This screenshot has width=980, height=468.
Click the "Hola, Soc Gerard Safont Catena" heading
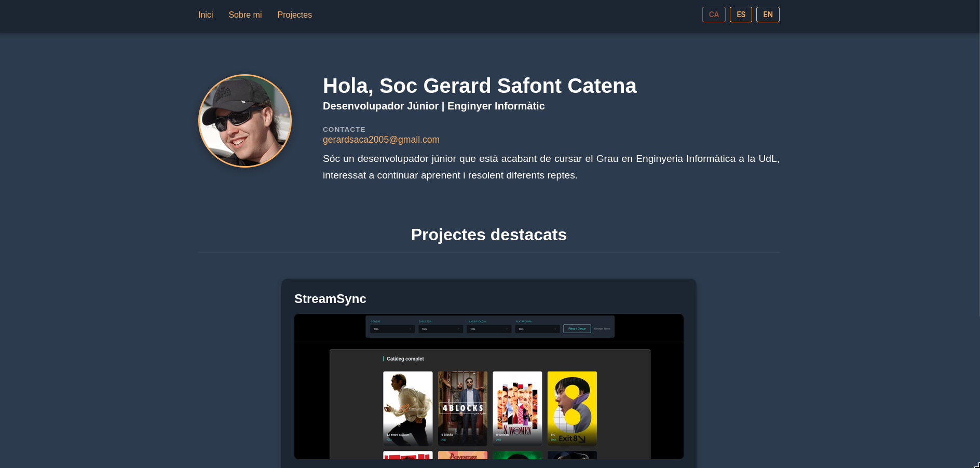[x=480, y=86]
